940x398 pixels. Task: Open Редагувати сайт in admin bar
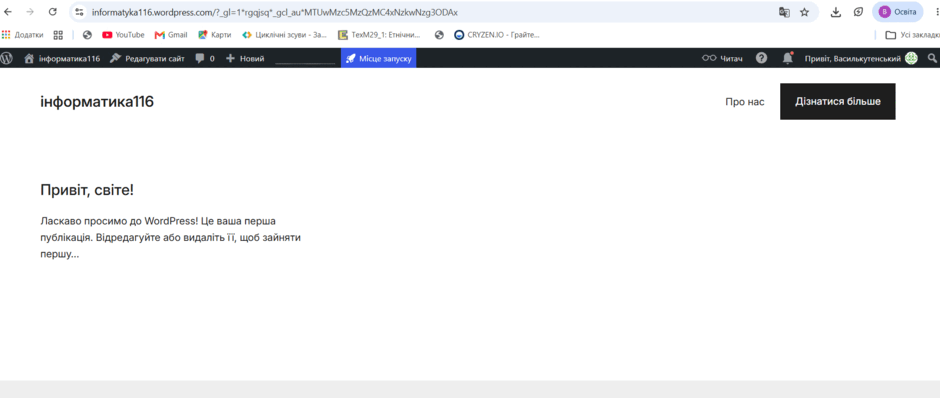147,58
